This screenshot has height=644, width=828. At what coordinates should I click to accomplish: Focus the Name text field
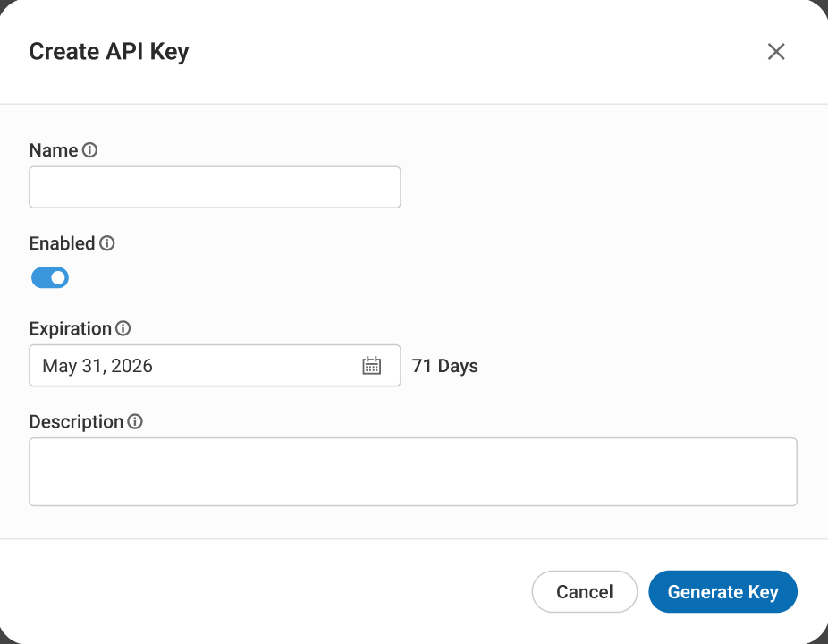coord(215,187)
